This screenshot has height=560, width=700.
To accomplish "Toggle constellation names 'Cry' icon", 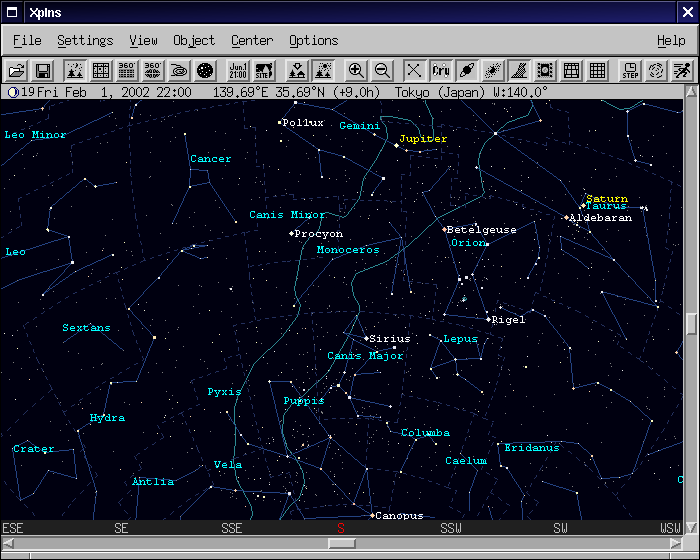I will coord(441,71).
